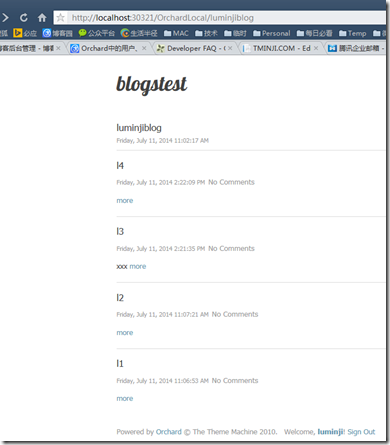This screenshot has height=445, width=390.
Task: Select the date 'Friday, July 11, 2014 2:22:09 PM'
Action: click(161, 182)
